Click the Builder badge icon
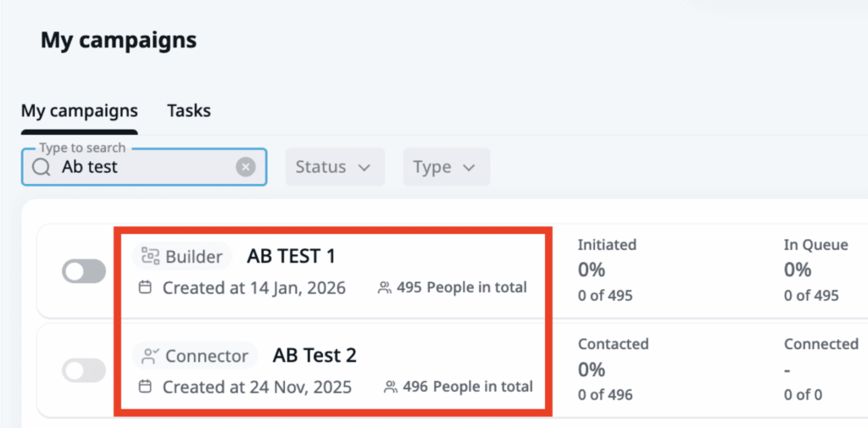 click(x=150, y=256)
